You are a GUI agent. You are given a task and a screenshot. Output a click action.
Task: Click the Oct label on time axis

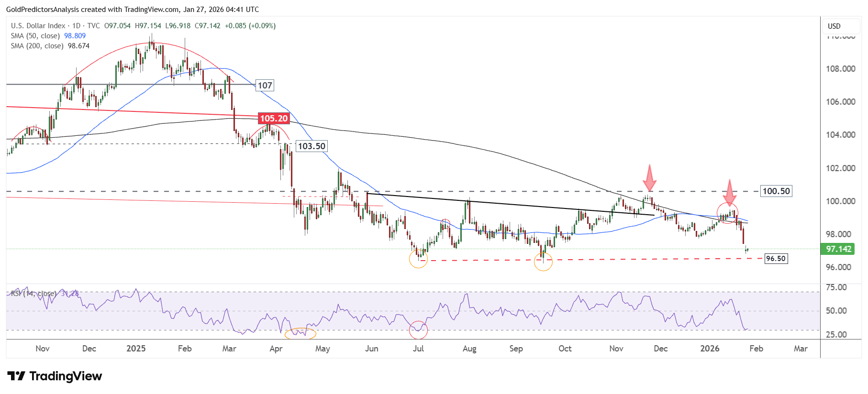point(565,349)
